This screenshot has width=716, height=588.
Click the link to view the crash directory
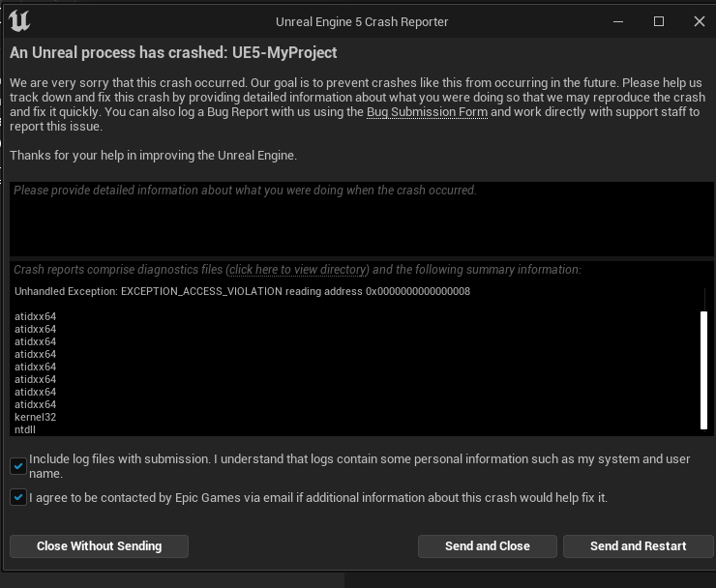(x=298, y=270)
